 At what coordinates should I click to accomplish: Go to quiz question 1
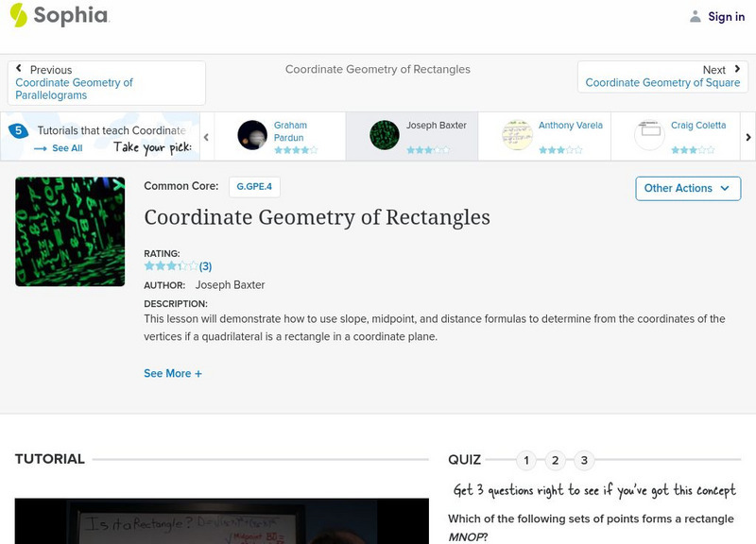[526, 461]
